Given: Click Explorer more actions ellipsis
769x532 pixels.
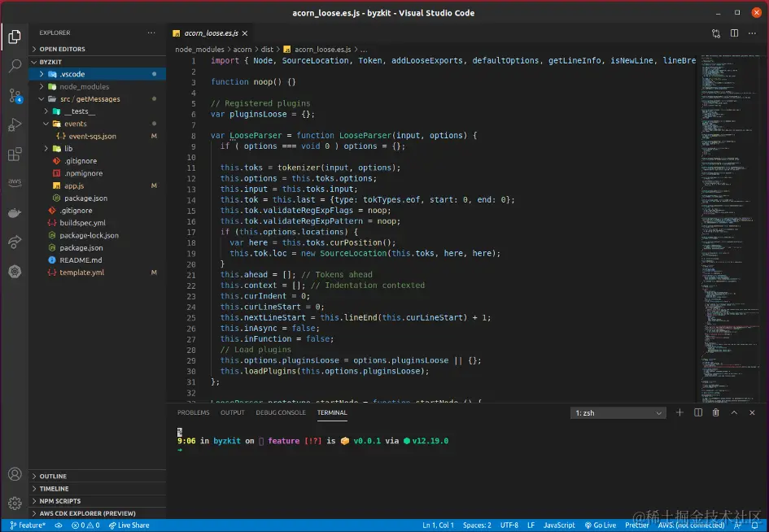Looking at the screenshot, I should (151, 33).
